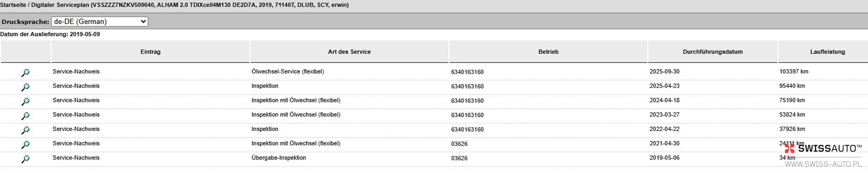Screen dimensions: 868x173
Task: Click the Laufleistung column header
Action: 827,52
